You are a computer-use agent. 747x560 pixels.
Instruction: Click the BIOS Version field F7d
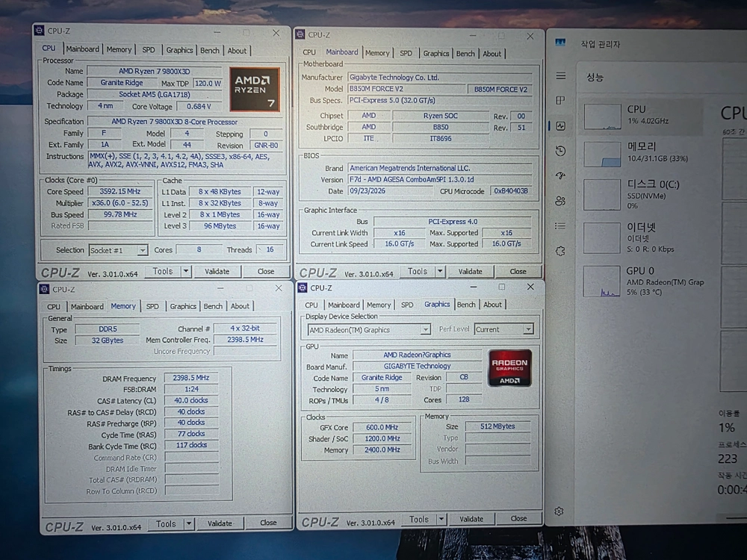click(x=440, y=179)
